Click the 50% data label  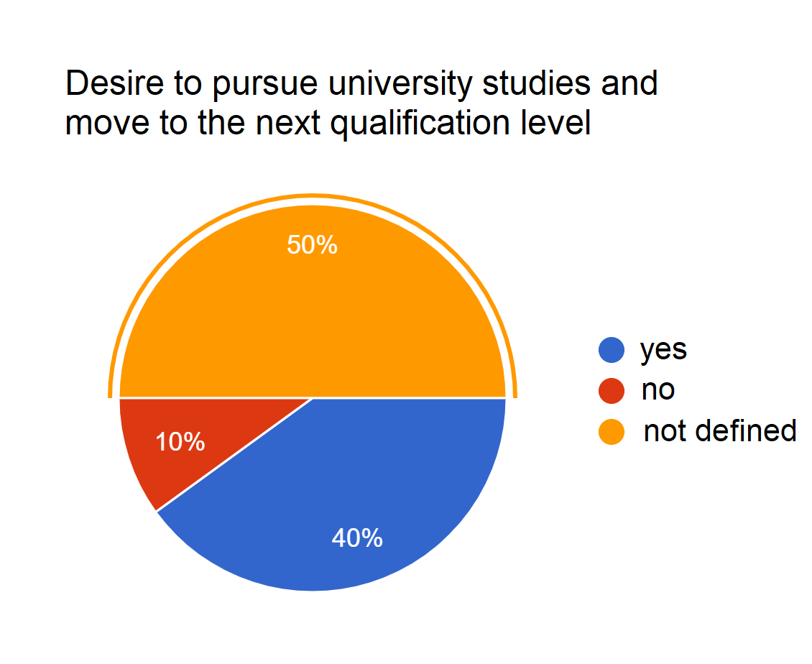(x=312, y=245)
